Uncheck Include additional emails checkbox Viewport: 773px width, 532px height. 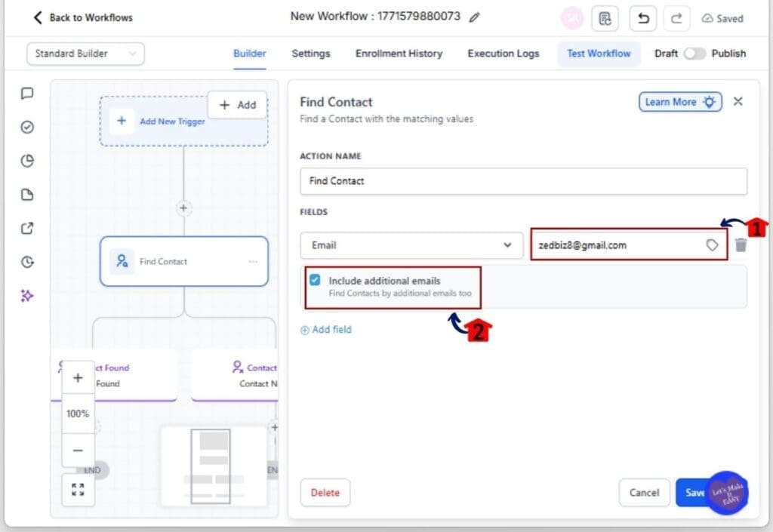pos(316,280)
